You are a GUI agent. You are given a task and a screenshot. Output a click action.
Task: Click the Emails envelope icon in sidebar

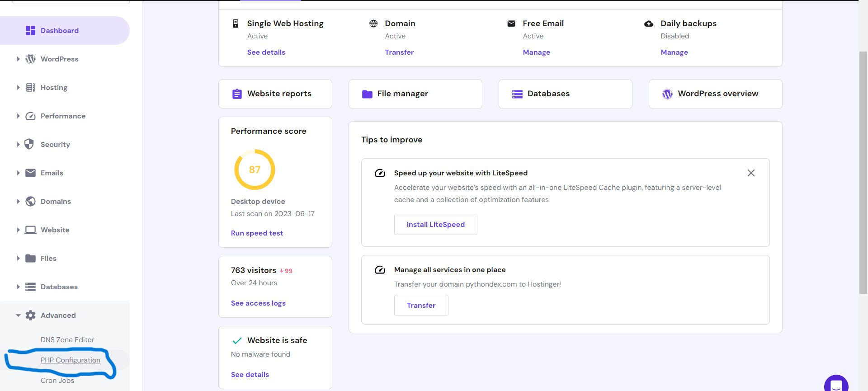pos(30,173)
